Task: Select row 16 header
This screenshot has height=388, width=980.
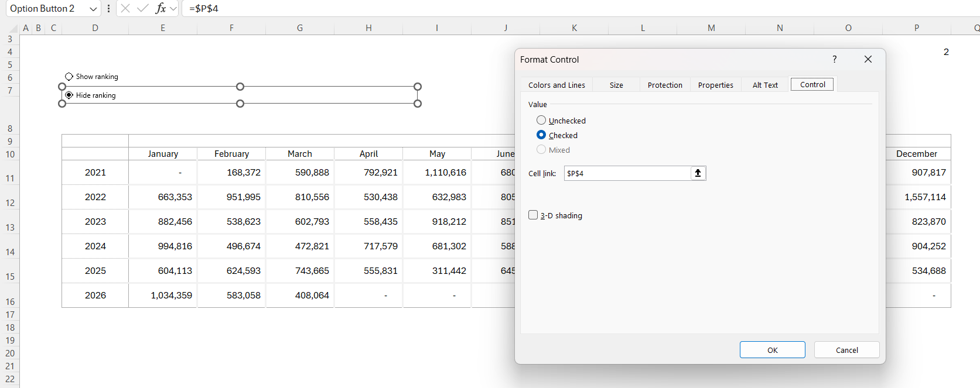Action: (10, 296)
